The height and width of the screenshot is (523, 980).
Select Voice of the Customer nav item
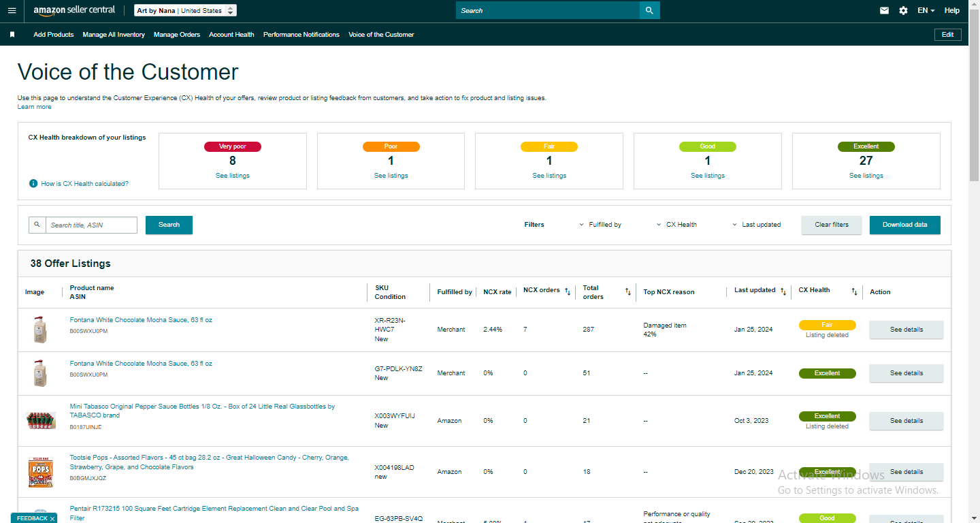pyautogui.click(x=381, y=35)
